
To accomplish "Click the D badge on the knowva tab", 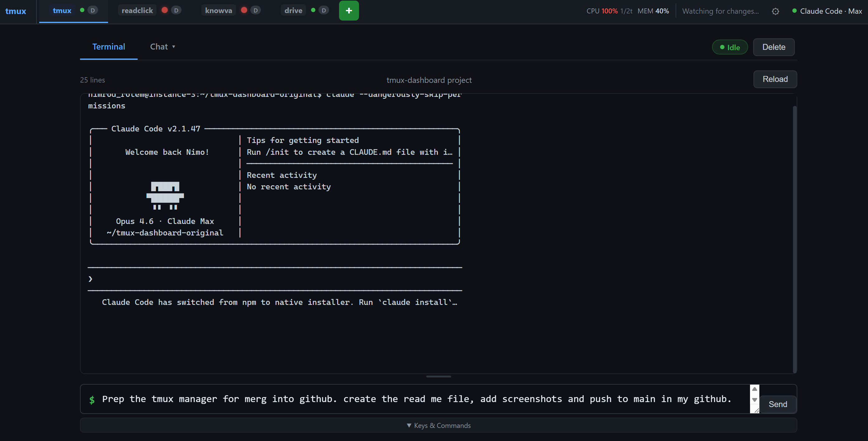I will [x=255, y=10].
